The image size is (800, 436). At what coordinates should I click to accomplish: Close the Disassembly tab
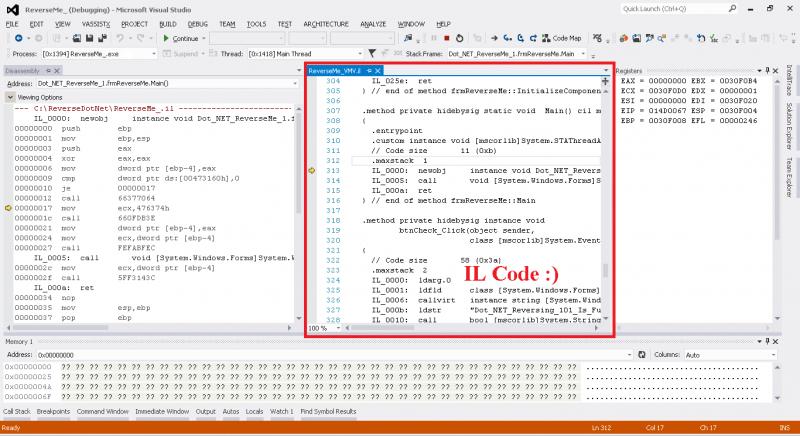click(x=57, y=71)
